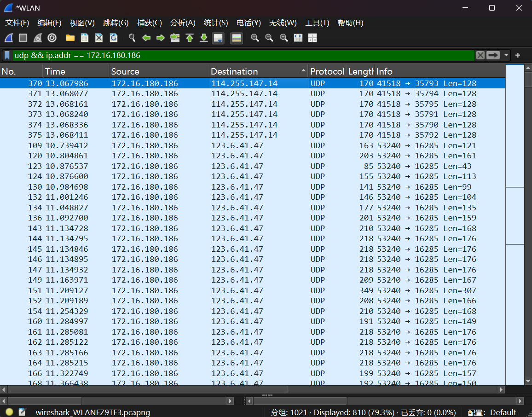Viewport: 532px width, 417px height.
Task: Add a filter button with plus icon
Action: (x=518, y=55)
